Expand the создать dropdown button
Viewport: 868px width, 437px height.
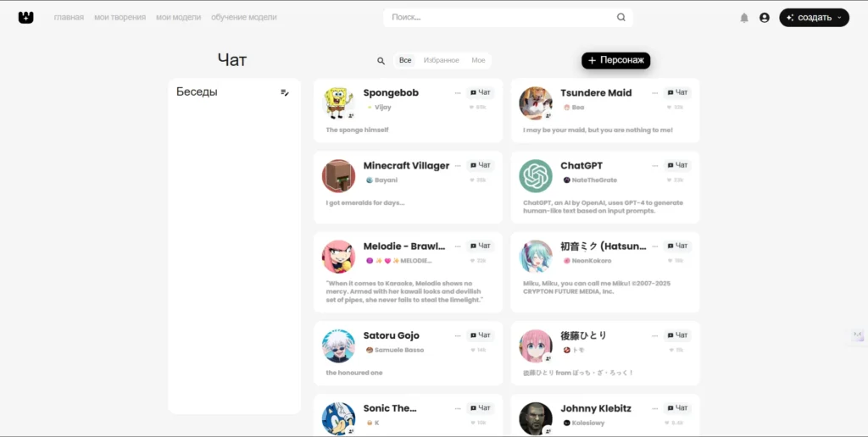click(x=814, y=18)
